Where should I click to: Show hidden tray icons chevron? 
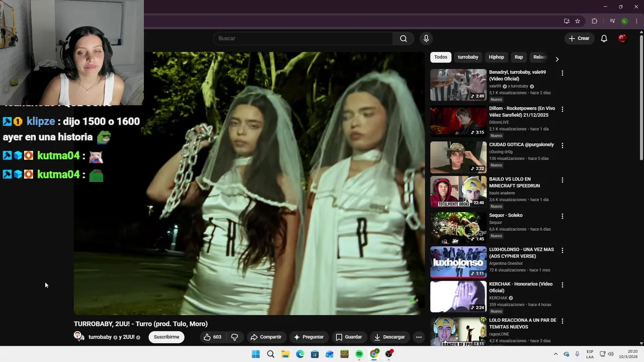tap(555, 354)
